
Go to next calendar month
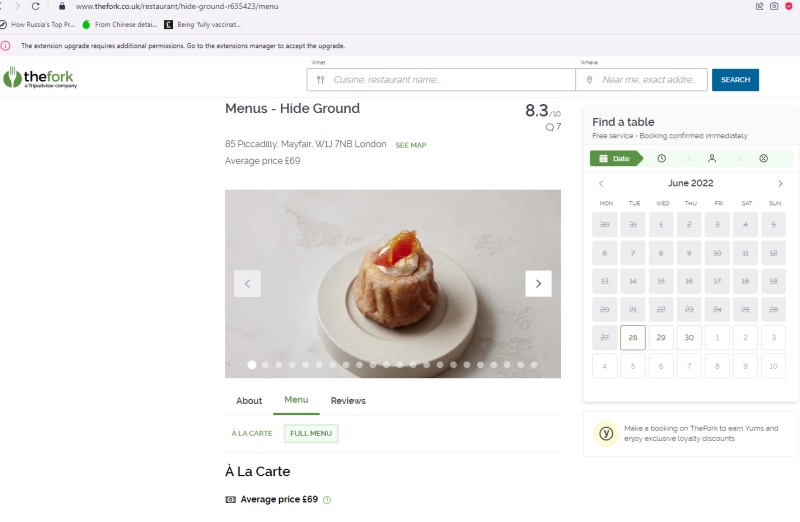click(x=780, y=184)
